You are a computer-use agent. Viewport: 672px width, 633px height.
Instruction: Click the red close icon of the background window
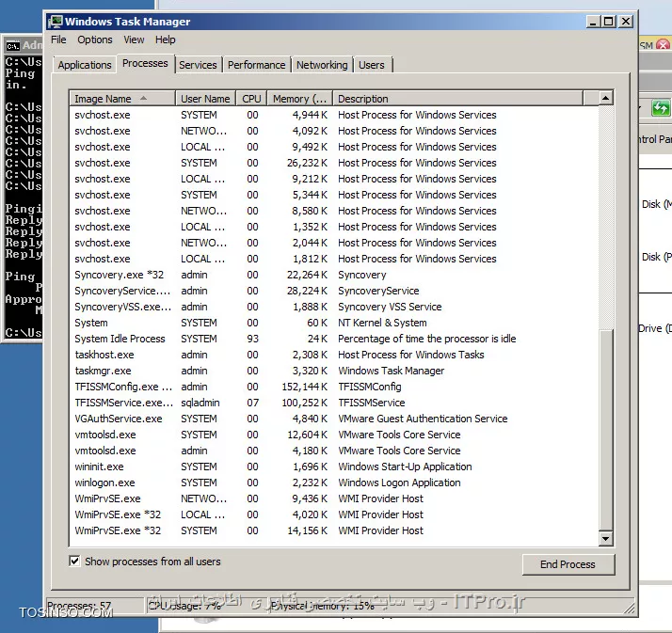tap(663, 45)
